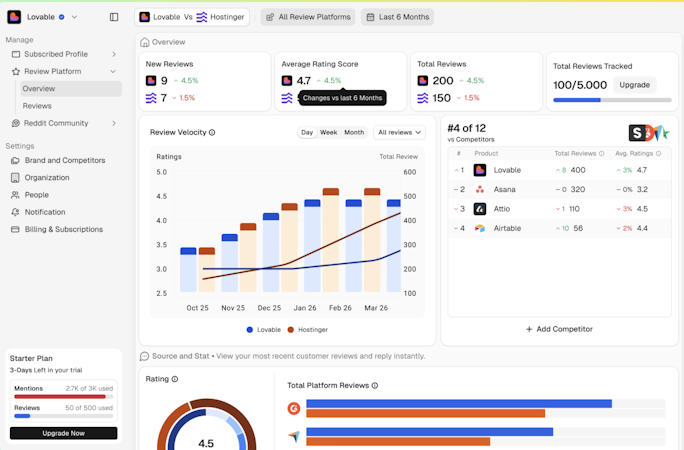Open Billing & Subscriptions page
This screenshot has height=450, width=684.
point(64,229)
